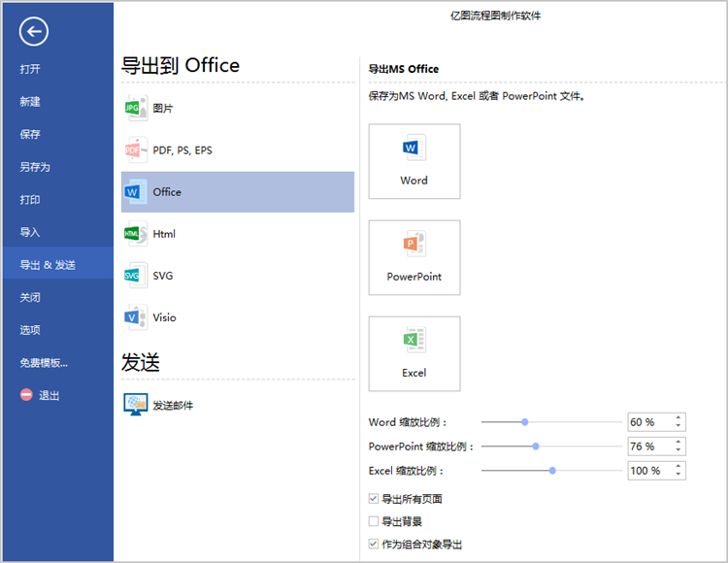Select 新建 in the sidebar

pyautogui.click(x=30, y=102)
